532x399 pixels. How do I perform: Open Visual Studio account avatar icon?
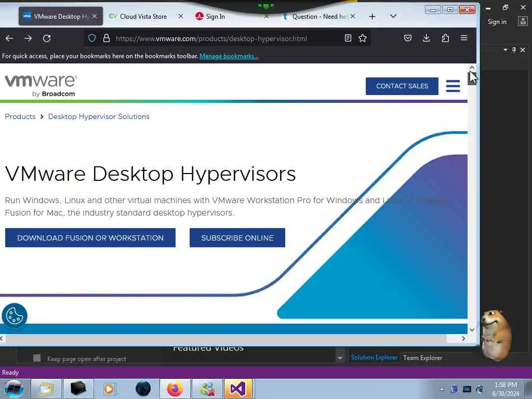click(x=523, y=21)
